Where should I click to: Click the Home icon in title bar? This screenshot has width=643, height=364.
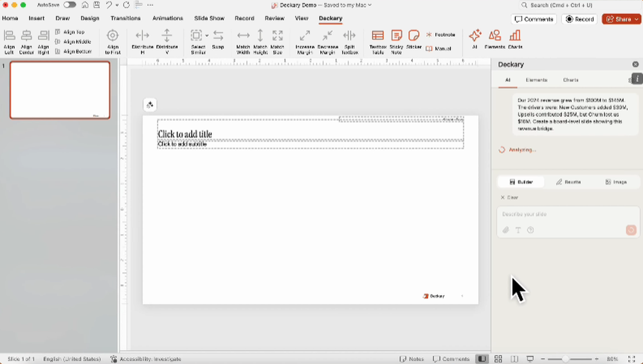[85, 5]
